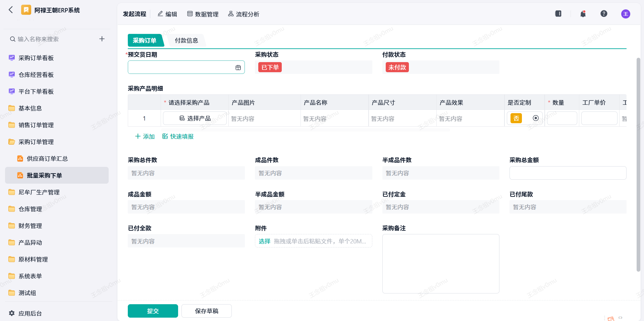Viewport: 644px width, 321px height.
Task: Open the user avatar 王
Action: (x=626, y=14)
